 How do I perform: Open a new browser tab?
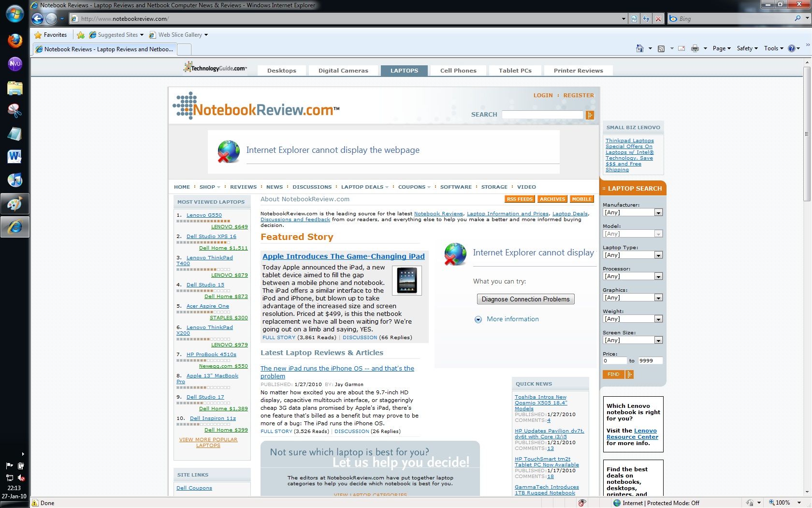(185, 49)
